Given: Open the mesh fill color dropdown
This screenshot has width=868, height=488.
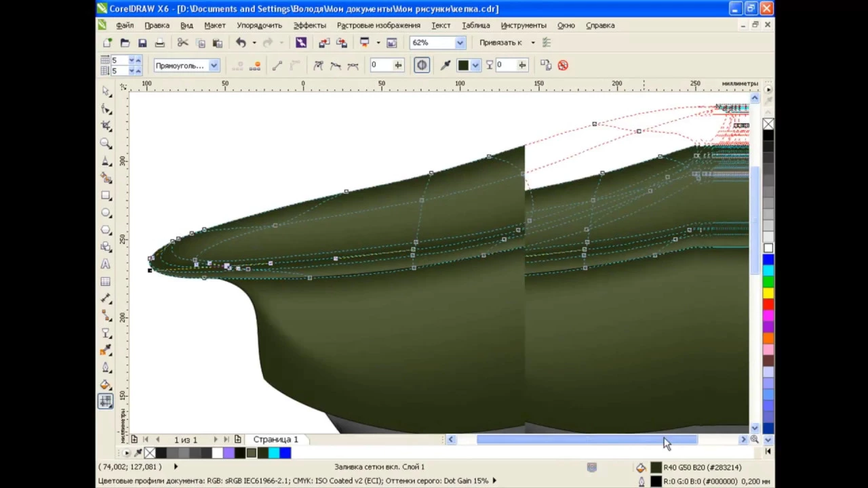Looking at the screenshot, I should coord(475,65).
